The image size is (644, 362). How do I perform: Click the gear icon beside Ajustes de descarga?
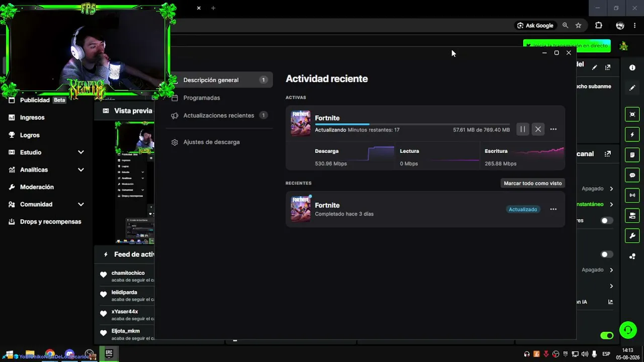pyautogui.click(x=175, y=142)
